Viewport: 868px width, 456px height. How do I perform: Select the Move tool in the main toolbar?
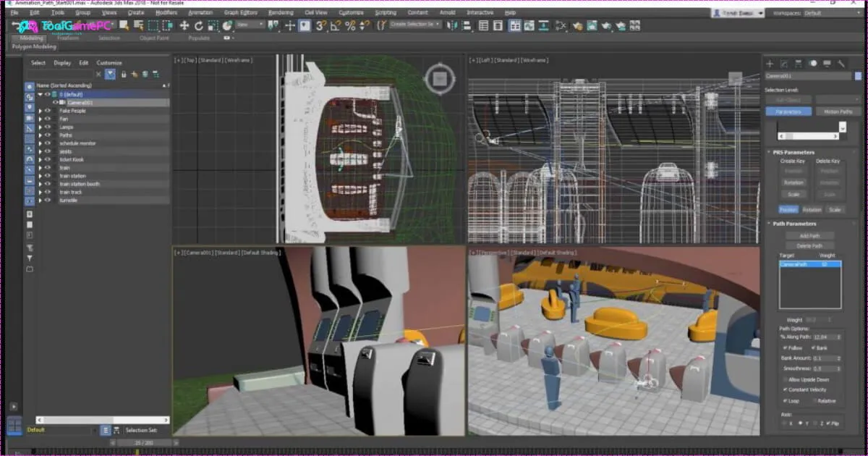[x=184, y=25]
